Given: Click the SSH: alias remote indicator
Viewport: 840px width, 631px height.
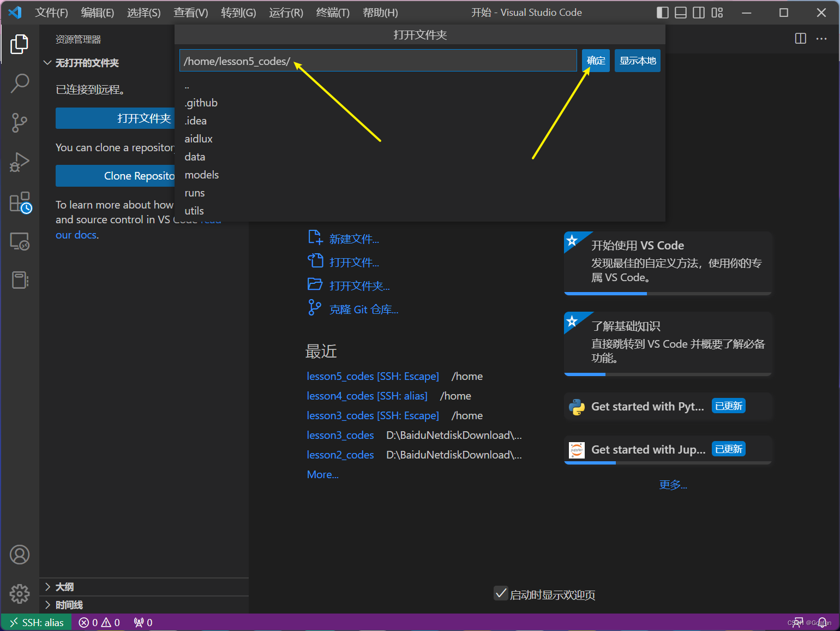Looking at the screenshot, I should [37, 622].
